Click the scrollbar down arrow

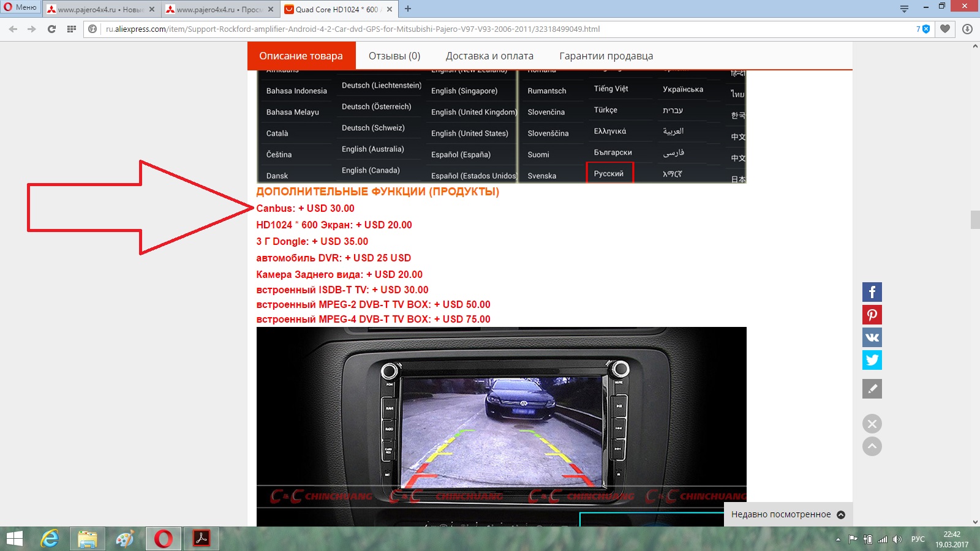[x=975, y=522]
